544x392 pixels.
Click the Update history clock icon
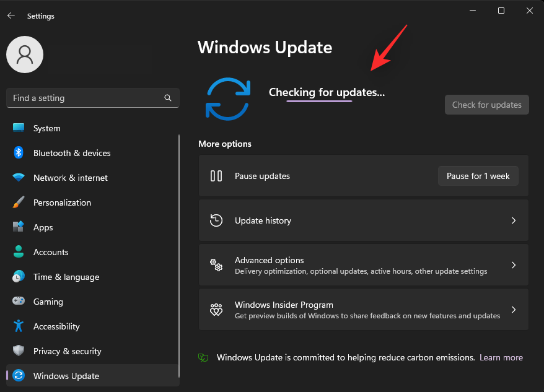(x=216, y=220)
